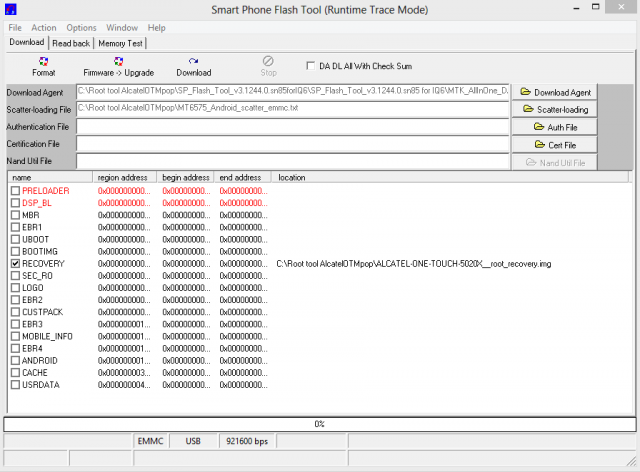
Task: Switch to the Read back tab
Action: click(71, 43)
